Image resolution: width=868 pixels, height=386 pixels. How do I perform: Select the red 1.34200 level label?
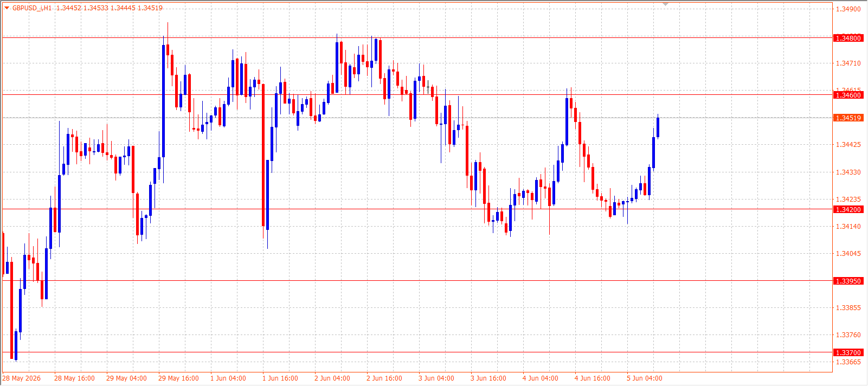(848, 209)
